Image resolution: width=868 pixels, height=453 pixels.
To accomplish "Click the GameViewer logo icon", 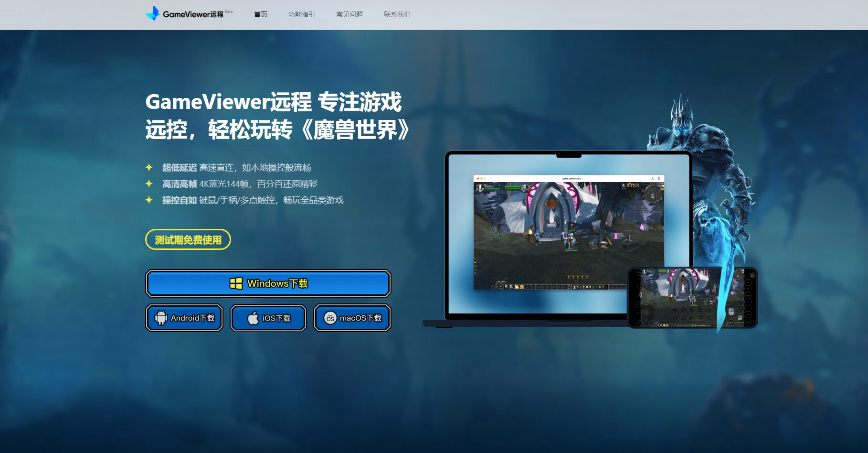I will coord(153,13).
